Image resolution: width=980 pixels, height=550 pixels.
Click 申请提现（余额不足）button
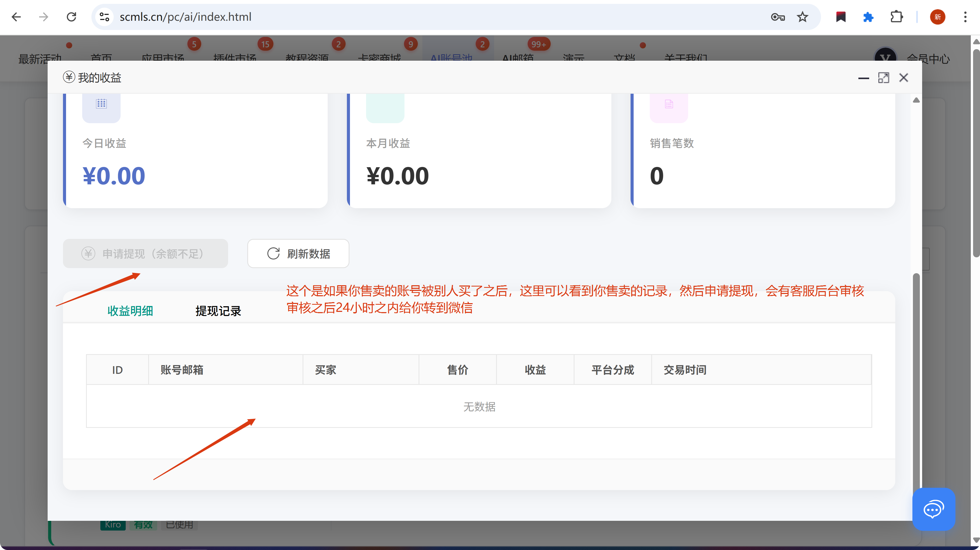click(x=145, y=253)
